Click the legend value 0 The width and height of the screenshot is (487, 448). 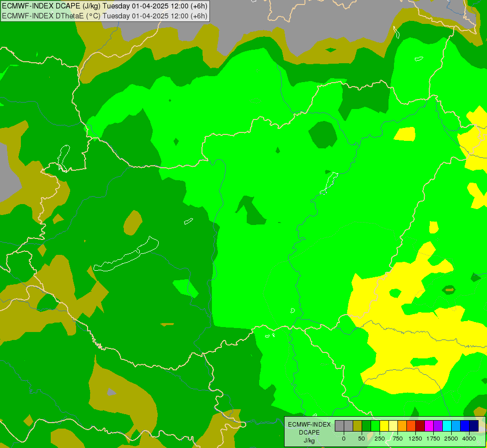344,439
